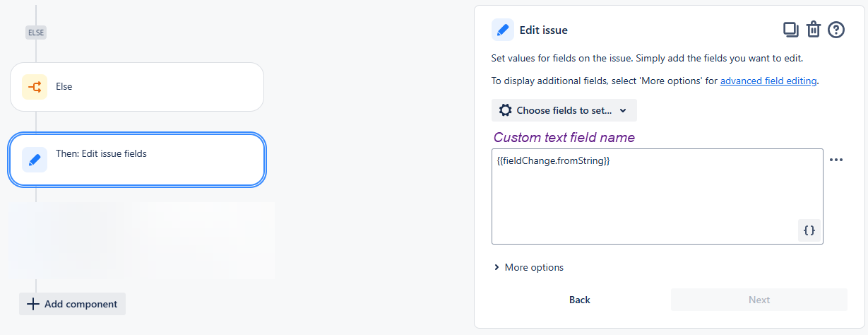
Task: Select the Else component card
Action: 137,87
